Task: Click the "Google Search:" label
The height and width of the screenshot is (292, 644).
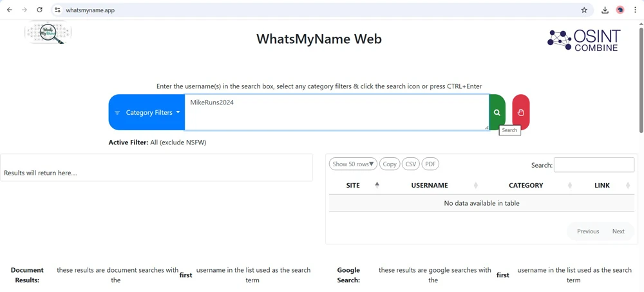Action: point(348,275)
